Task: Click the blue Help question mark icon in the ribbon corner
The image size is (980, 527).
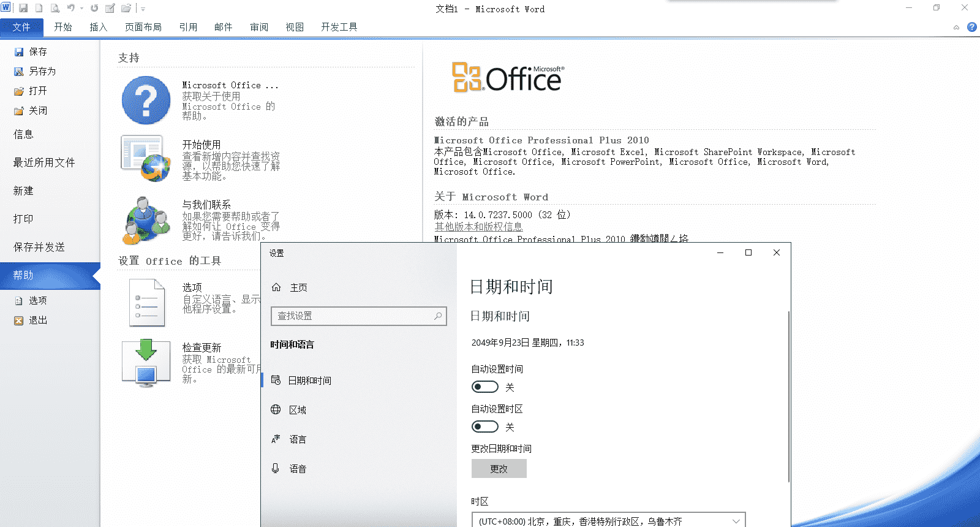Action: [x=972, y=27]
